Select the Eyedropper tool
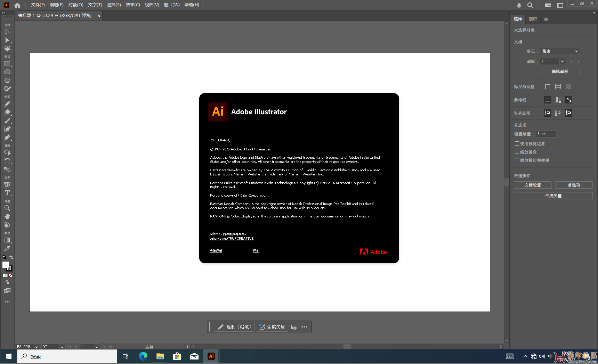 coord(7,249)
